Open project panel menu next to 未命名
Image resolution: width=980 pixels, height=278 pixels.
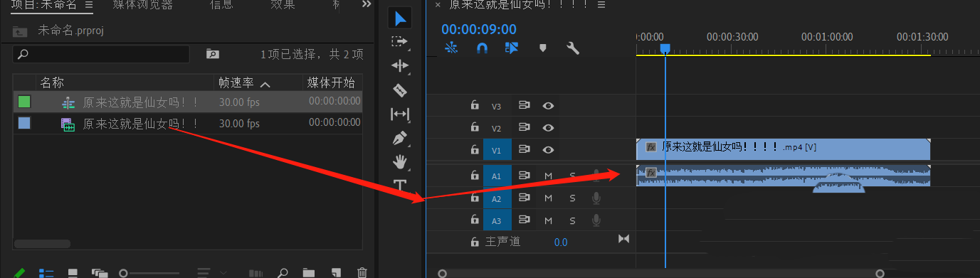click(88, 5)
